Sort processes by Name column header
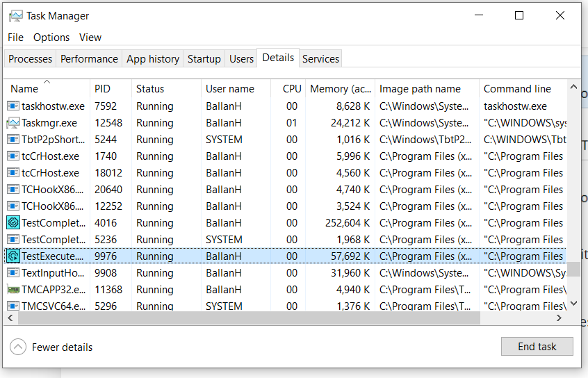This screenshot has width=588, height=378. (x=25, y=89)
